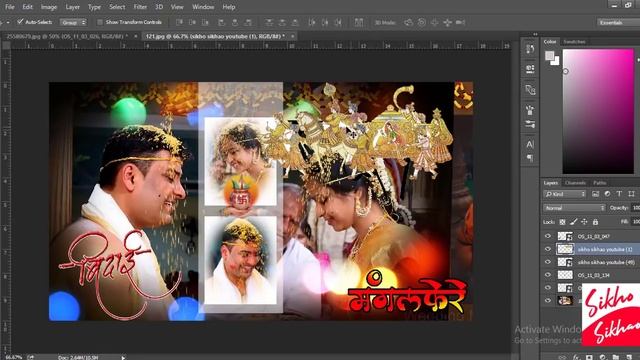Switch to the Swatches tab
640x360 pixels.
coord(574,42)
